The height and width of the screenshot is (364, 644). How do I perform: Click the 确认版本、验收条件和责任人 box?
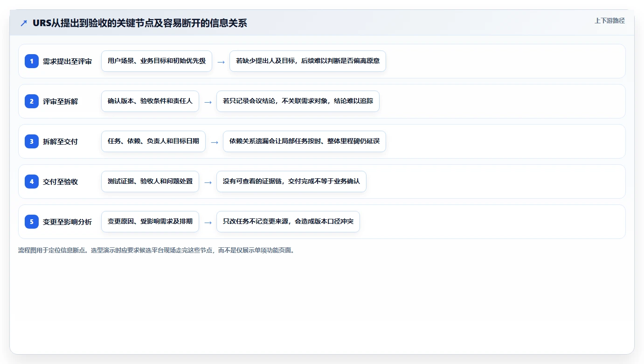150,101
